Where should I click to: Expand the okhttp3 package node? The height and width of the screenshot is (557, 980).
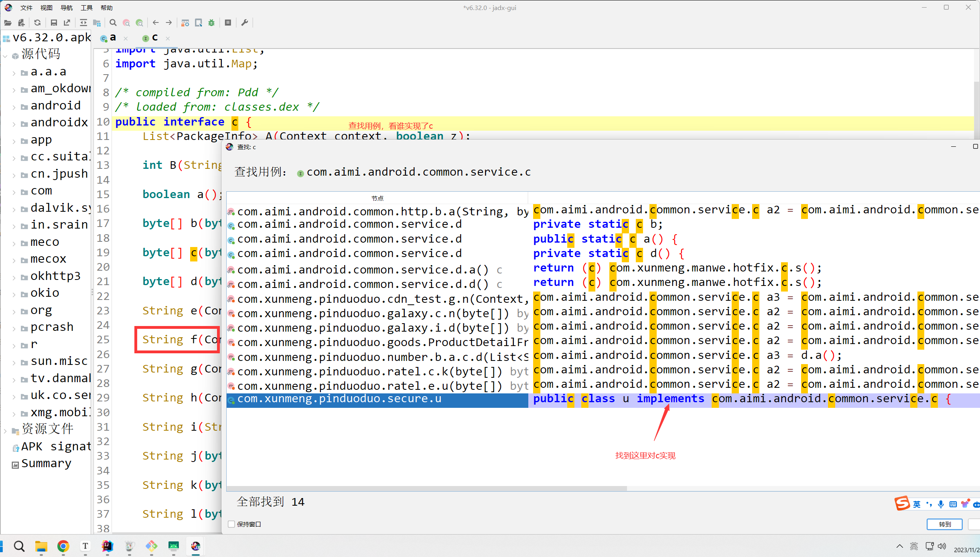14,277
